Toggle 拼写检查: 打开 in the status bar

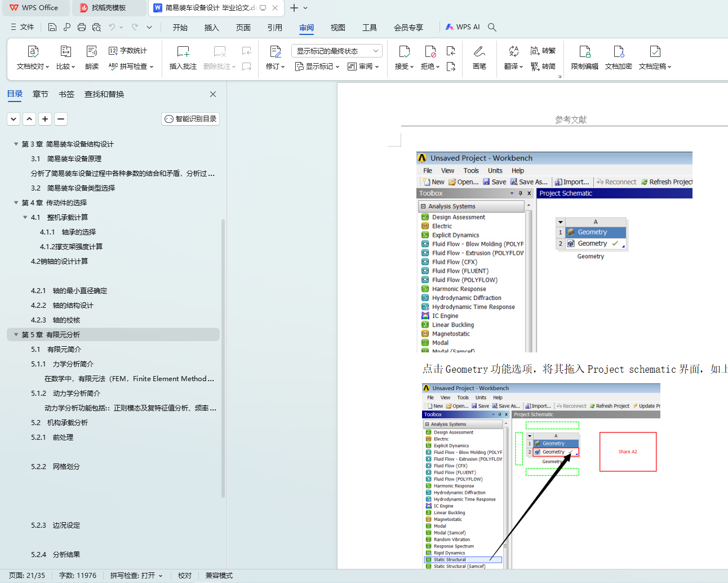(x=136, y=576)
